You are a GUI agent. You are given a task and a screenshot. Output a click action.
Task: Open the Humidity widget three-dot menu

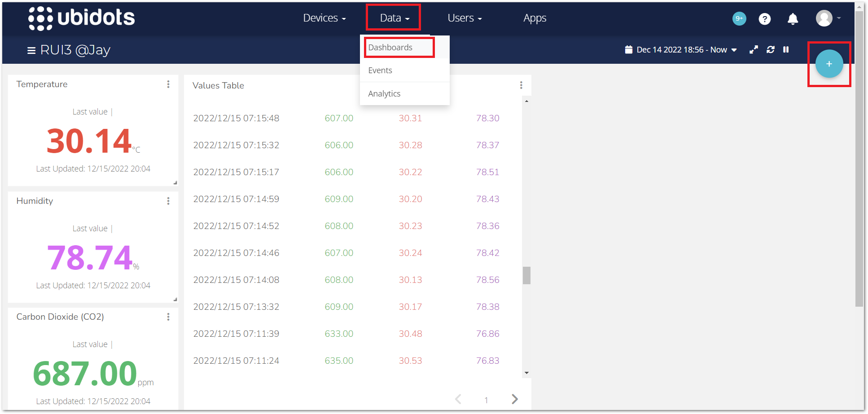(169, 201)
